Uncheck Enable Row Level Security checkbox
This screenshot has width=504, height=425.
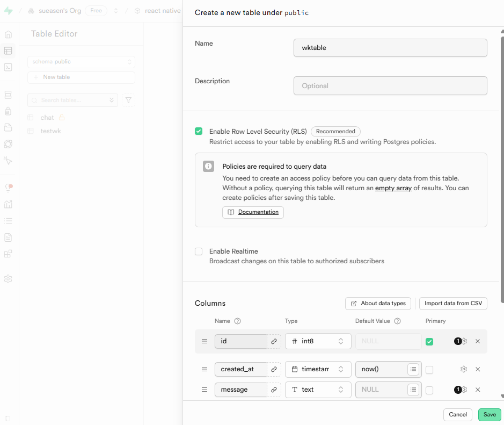[199, 131]
